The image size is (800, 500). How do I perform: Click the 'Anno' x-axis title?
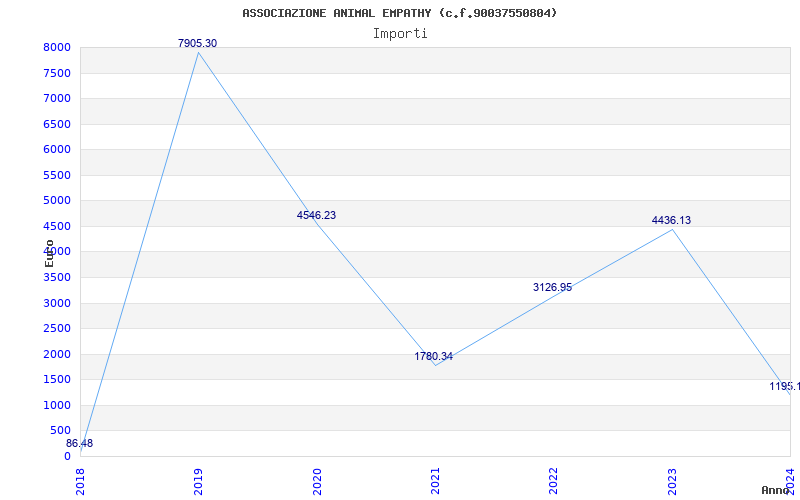point(776,490)
